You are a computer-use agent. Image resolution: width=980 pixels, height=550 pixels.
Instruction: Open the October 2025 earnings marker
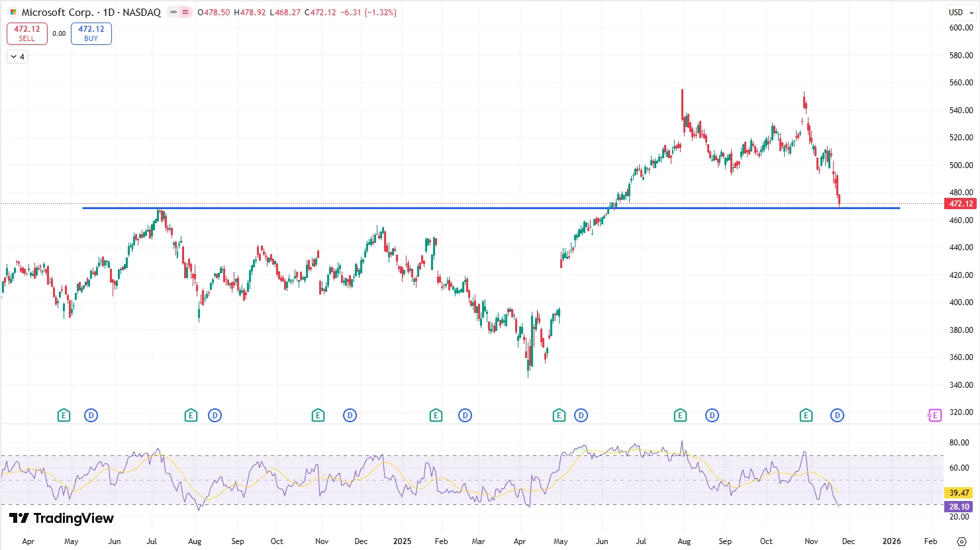[806, 416]
